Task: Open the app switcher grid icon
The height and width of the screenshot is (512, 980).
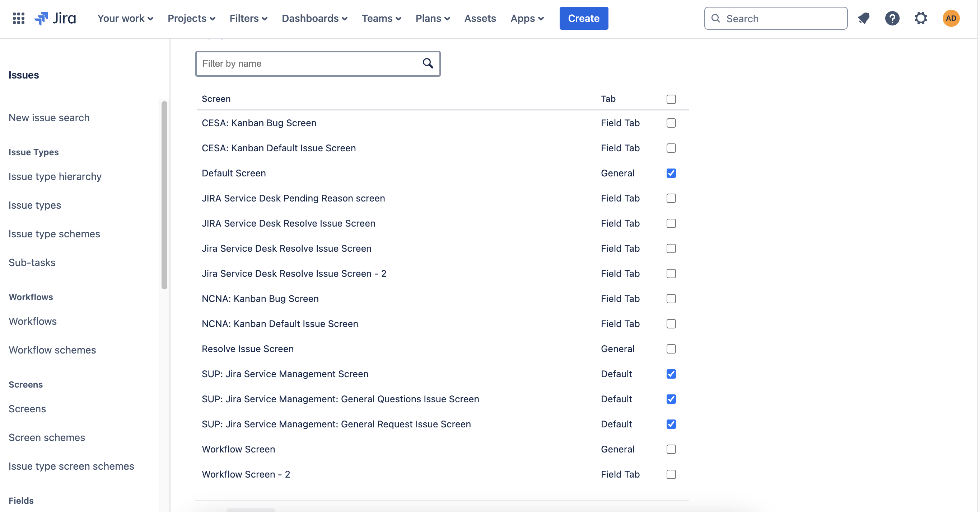Action: (x=18, y=18)
